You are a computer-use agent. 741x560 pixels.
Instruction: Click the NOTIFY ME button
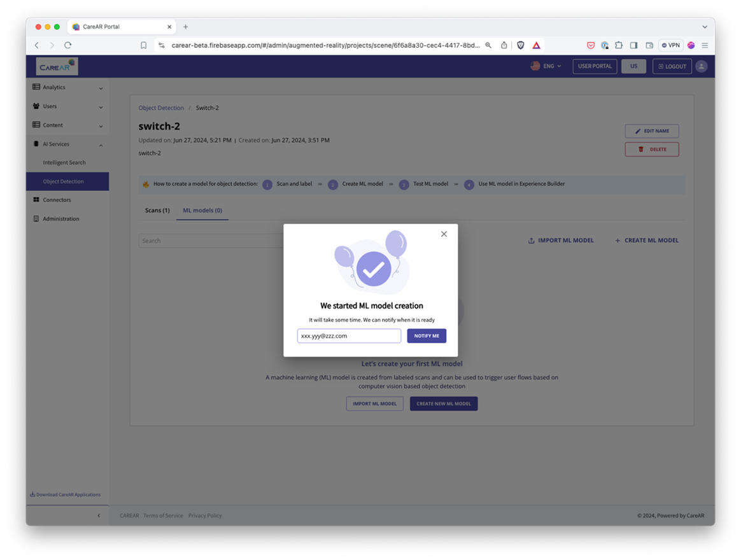(x=427, y=335)
